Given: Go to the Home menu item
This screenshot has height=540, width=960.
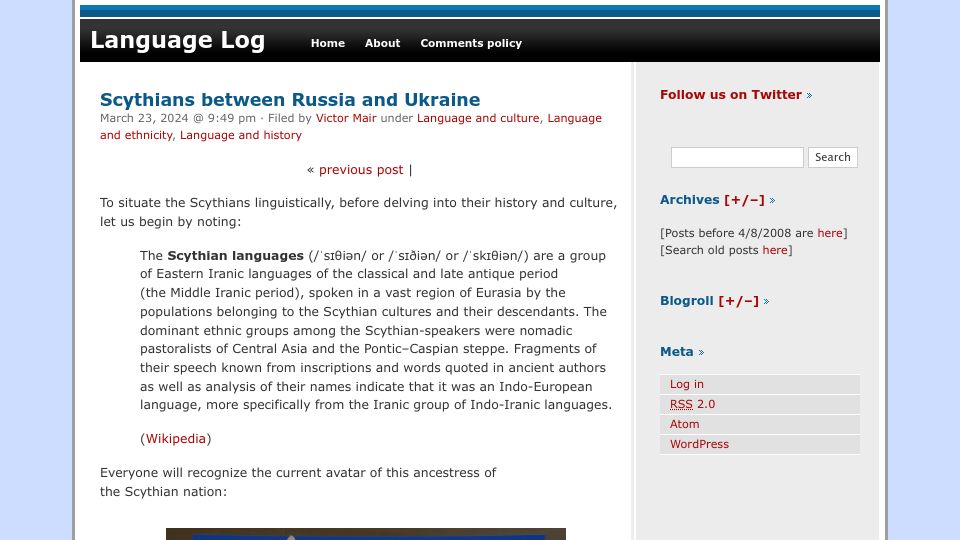Looking at the screenshot, I should pyautogui.click(x=328, y=43).
